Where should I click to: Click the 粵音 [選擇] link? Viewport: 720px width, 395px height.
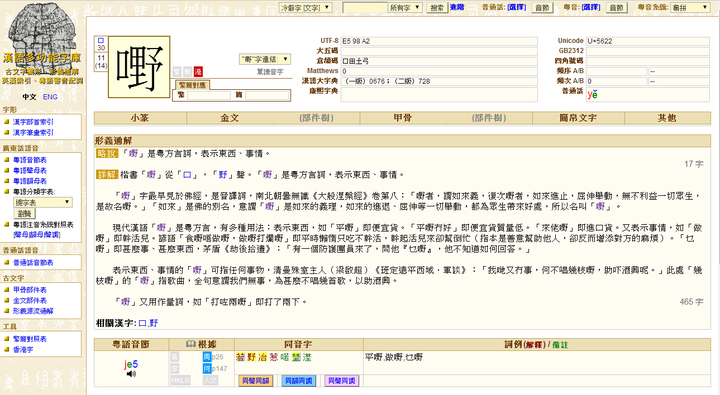pos(591,7)
